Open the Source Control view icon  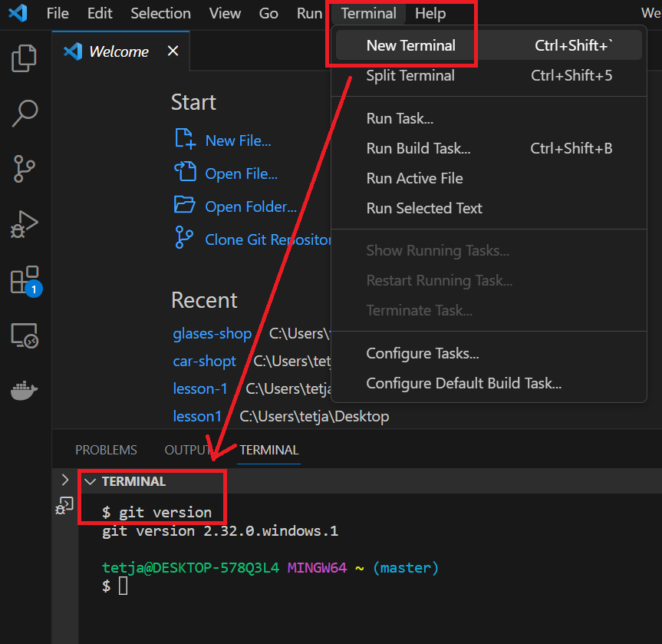click(x=24, y=169)
